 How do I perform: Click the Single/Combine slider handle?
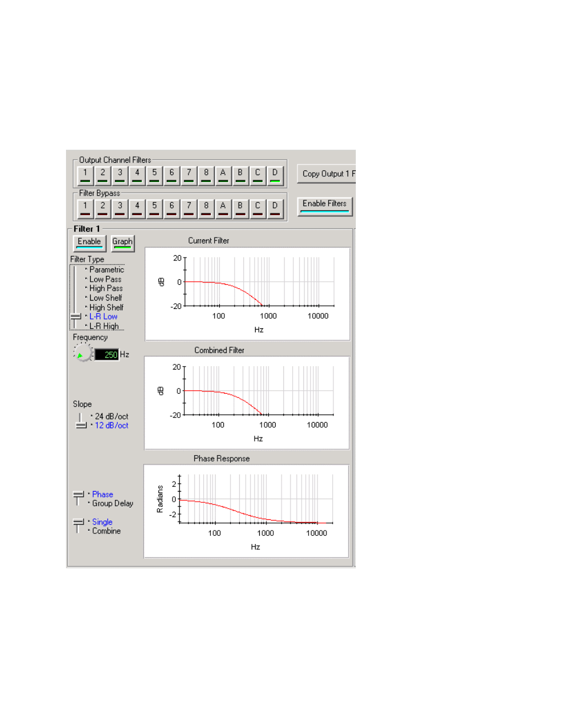78,522
